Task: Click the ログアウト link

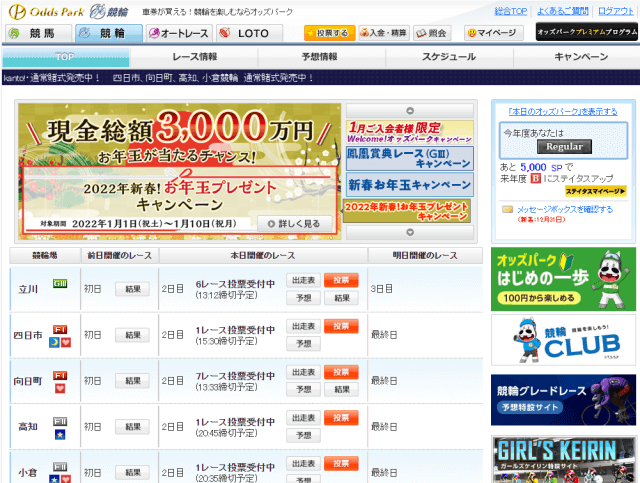Action: 616,11
